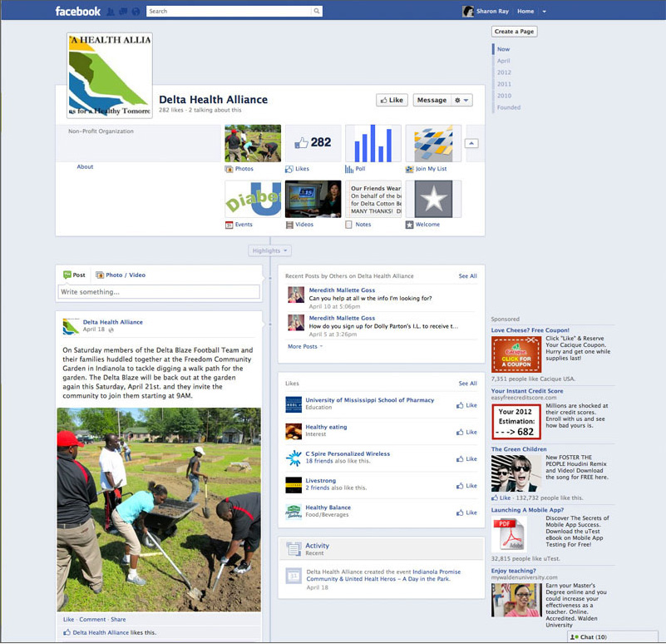
Task: Like the Delta Health Alliance page
Action: coord(392,100)
